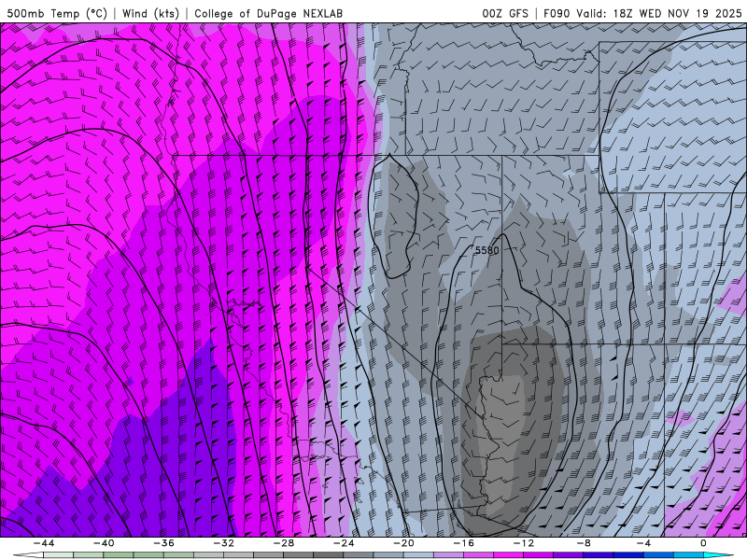Image resolution: width=747 pixels, height=560 pixels.
Task: Click the 5580 height contour label
Action: 486,250
